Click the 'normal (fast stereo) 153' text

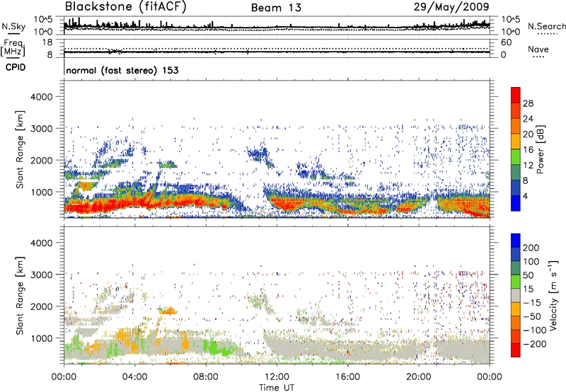tap(122, 70)
